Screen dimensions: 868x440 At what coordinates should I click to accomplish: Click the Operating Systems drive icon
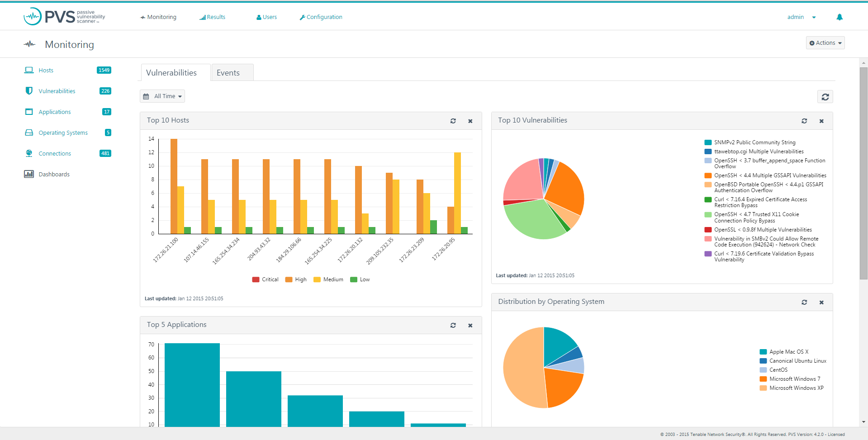click(x=29, y=132)
